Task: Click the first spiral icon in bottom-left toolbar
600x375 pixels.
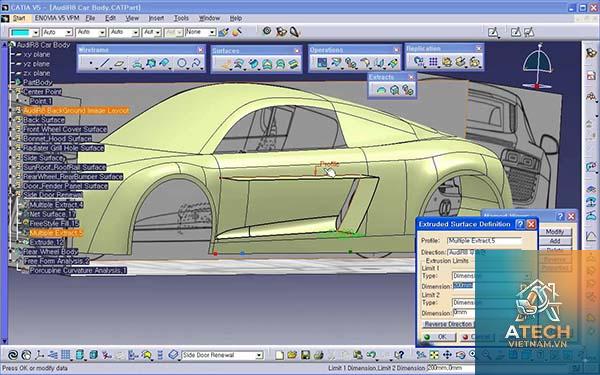Action: tap(13, 355)
